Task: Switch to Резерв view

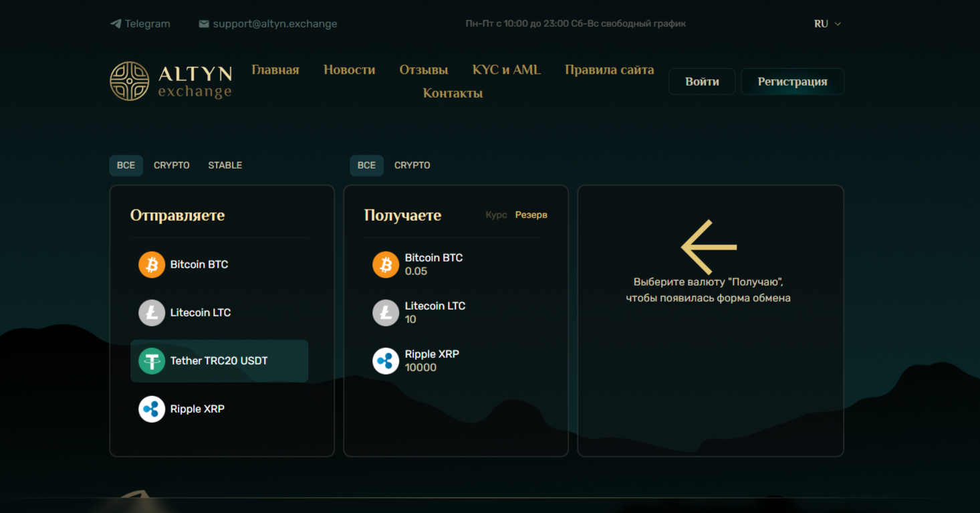Action: (x=531, y=215)
